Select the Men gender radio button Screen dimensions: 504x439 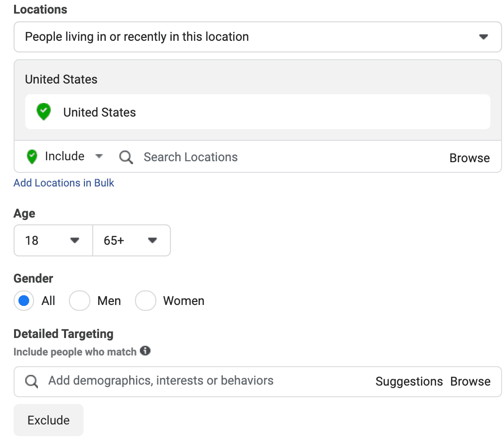(80, 301)
